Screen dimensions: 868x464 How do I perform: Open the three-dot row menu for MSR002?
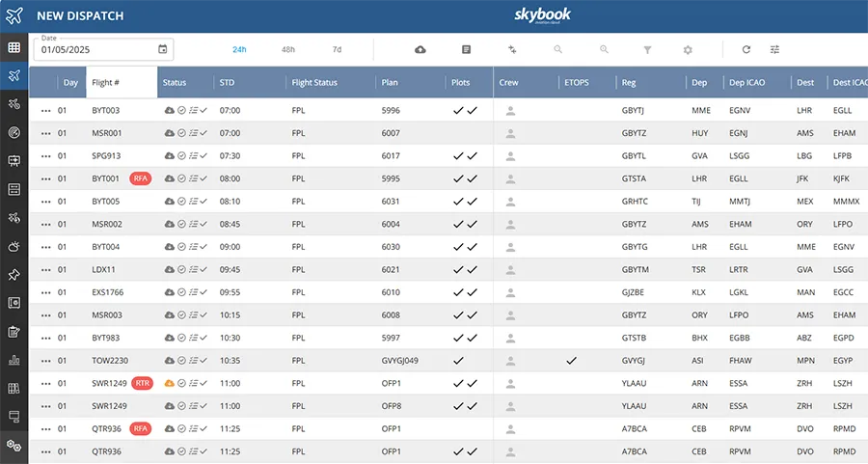point(46,224)
